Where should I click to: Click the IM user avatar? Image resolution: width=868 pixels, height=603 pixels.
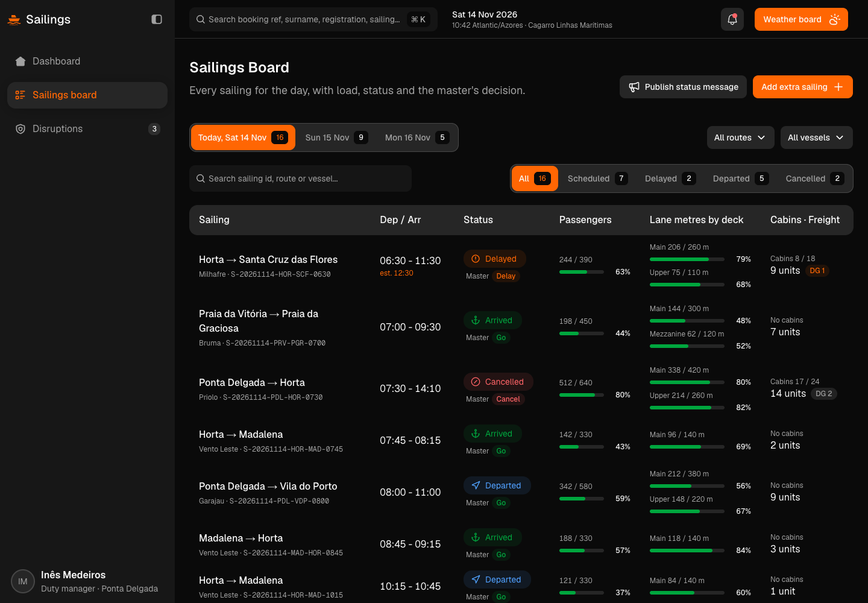(x=23, y=581)
